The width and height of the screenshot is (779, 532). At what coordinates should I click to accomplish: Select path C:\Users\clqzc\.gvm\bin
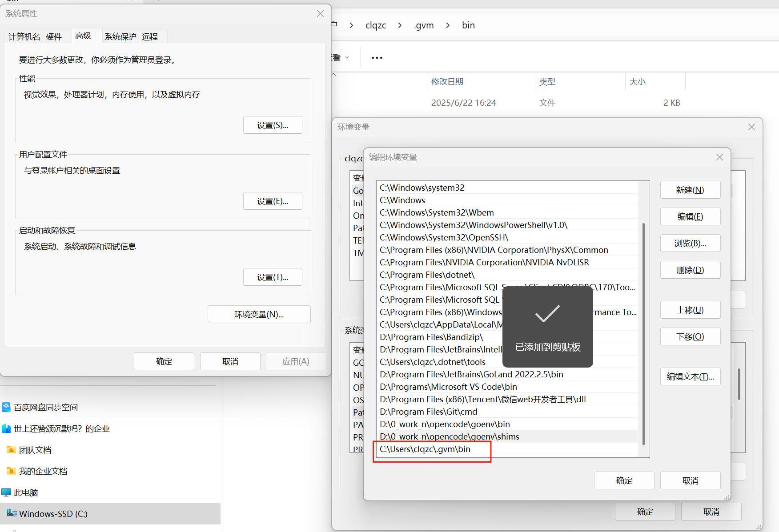click(x=507, y=449)
